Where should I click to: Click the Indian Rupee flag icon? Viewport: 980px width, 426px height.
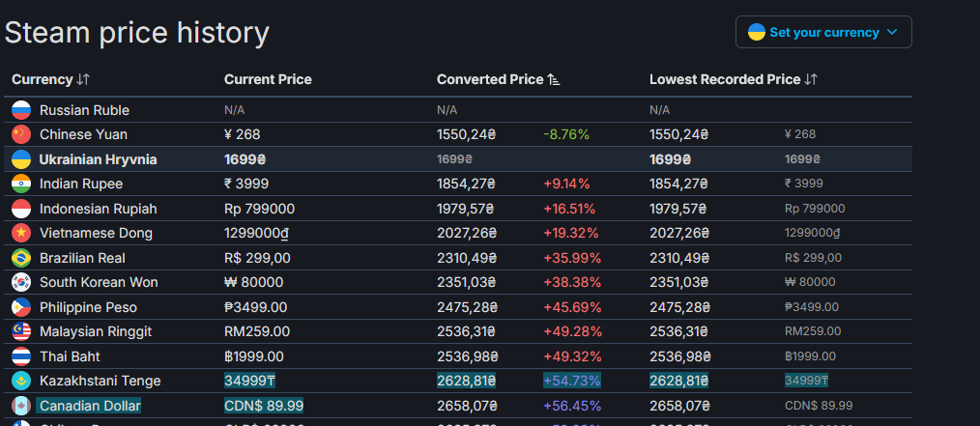pyautogui.click(x=21, y=184)
